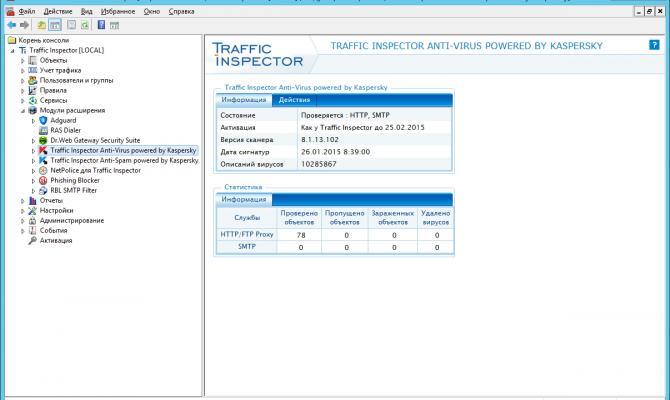Expand the Dr.Web Gateway Security Suite node
Screen dimensions: 670x400
33,141
